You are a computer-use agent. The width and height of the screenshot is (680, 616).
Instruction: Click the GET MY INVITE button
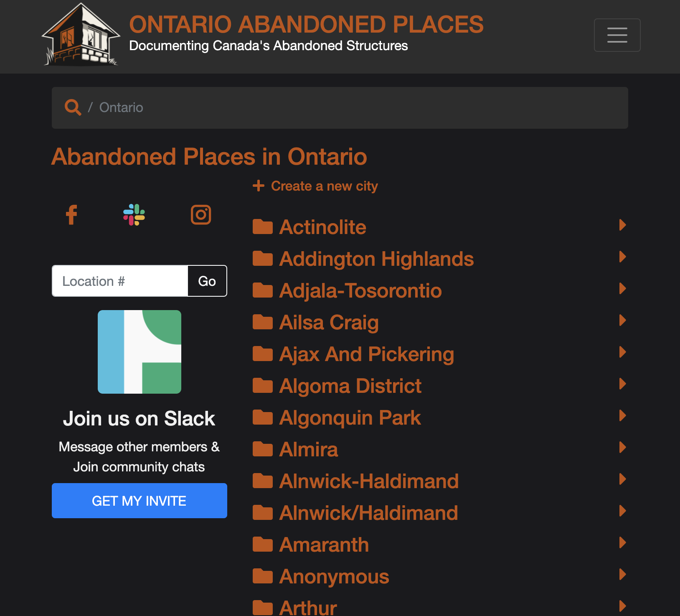[x=139, y=500]
